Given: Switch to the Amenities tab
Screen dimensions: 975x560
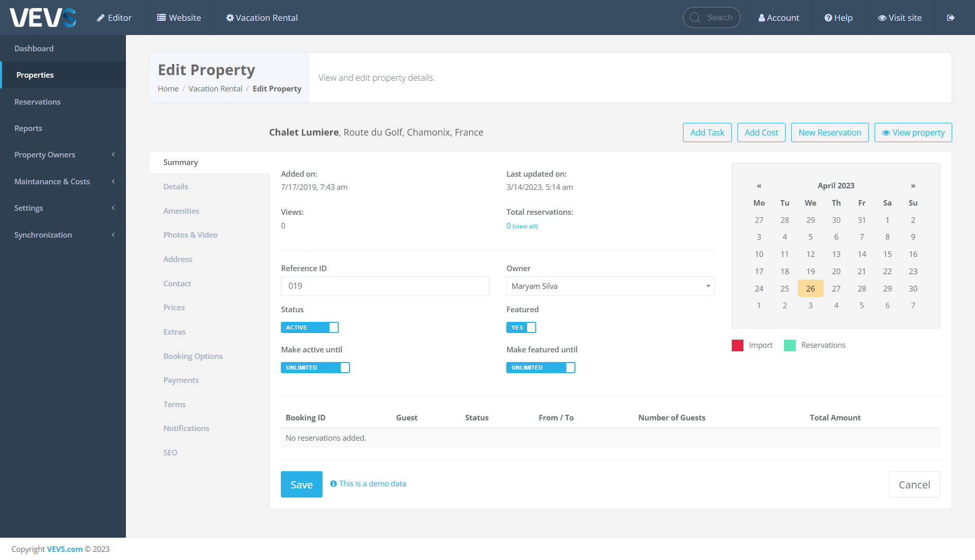Looking at the screenshot, I should point(181,211).
